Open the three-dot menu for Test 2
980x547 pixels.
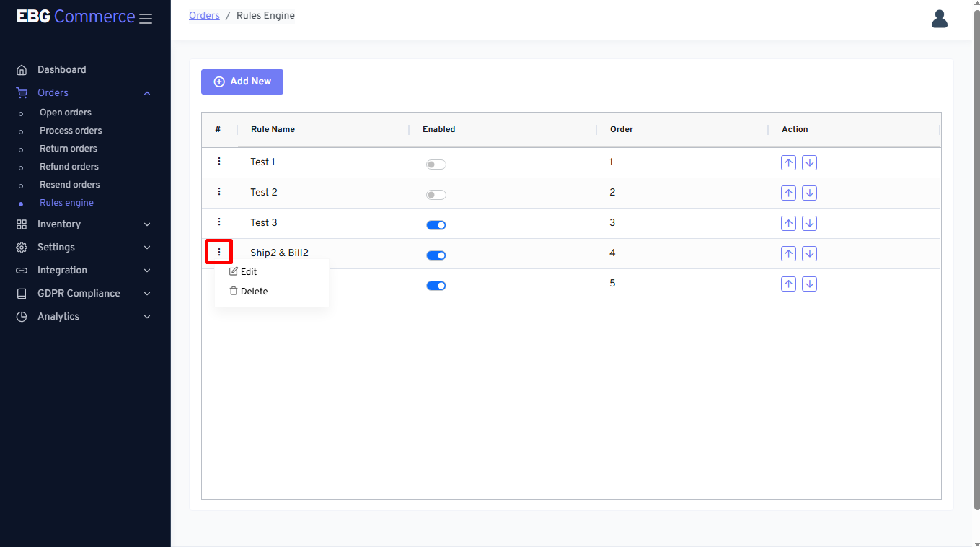click(x=219, y=192)
